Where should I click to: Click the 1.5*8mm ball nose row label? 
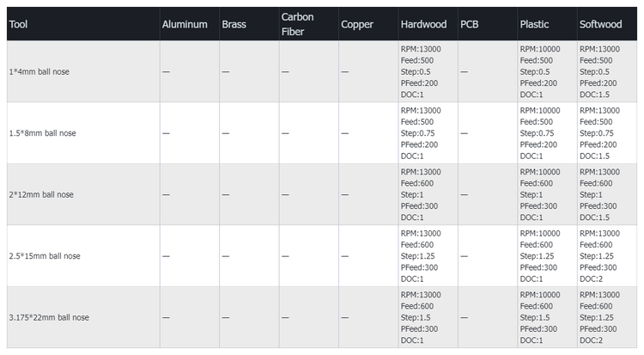pyautogui.click(x=41, y=133)
